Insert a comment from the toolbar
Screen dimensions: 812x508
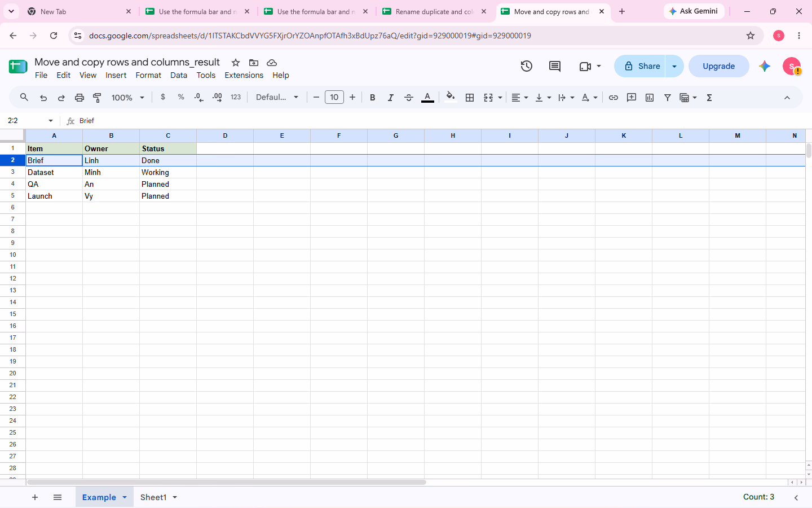pos(632,98)
